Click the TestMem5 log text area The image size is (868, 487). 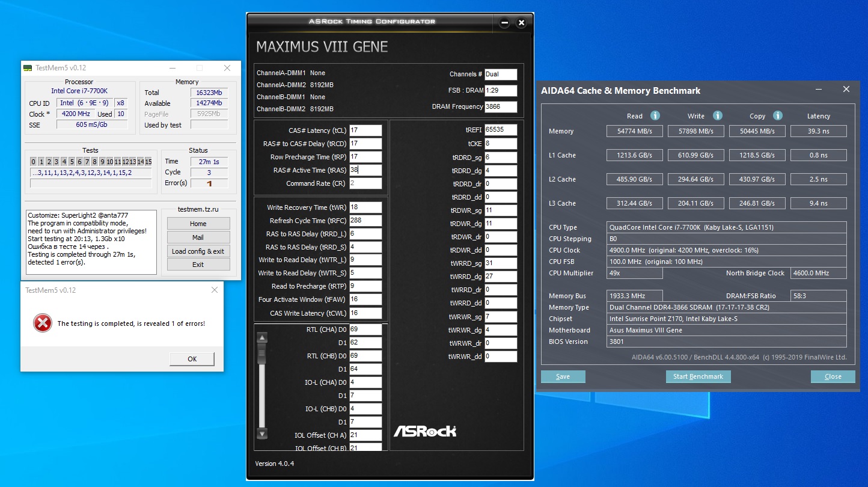91,242
